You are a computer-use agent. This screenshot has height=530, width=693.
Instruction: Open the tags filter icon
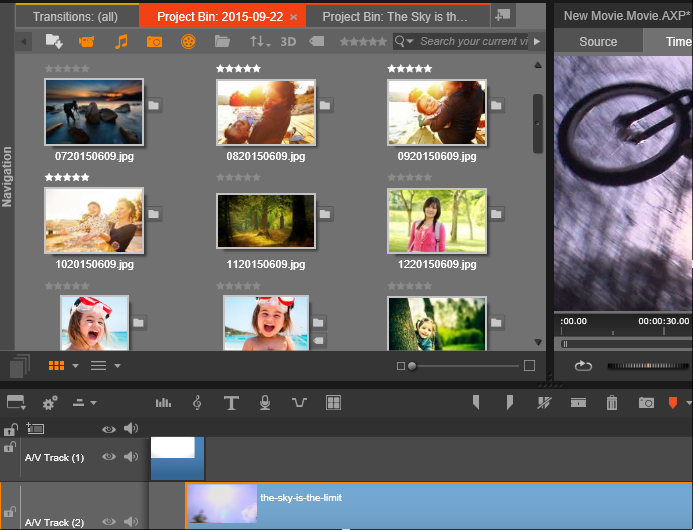(x=317, y=42)
